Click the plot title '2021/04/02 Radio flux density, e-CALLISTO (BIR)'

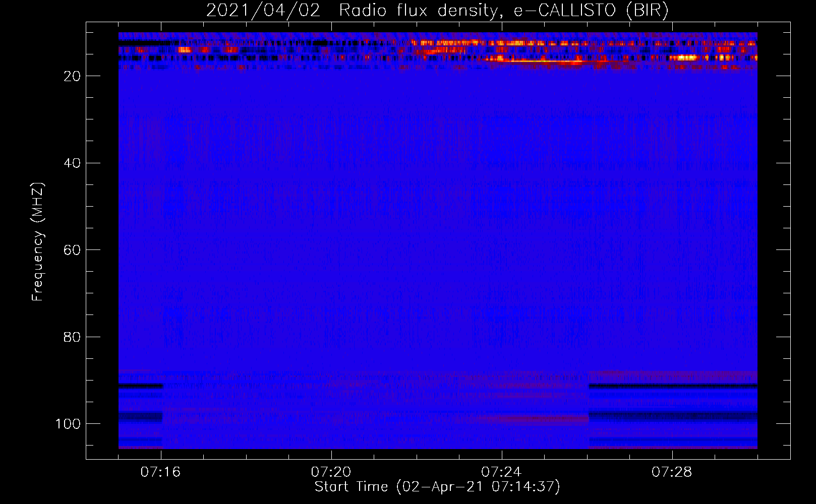click(437, 11)
